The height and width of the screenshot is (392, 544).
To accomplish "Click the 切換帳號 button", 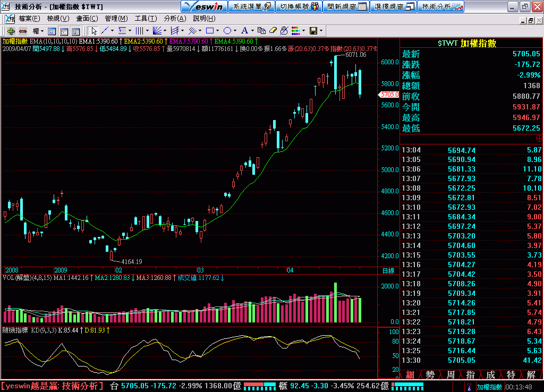I will (x=299, y=6).
